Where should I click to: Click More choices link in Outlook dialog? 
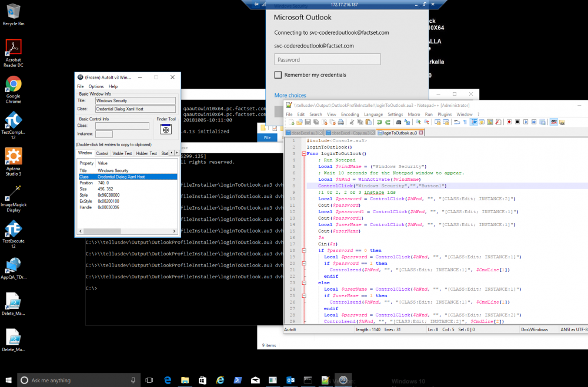290,95
